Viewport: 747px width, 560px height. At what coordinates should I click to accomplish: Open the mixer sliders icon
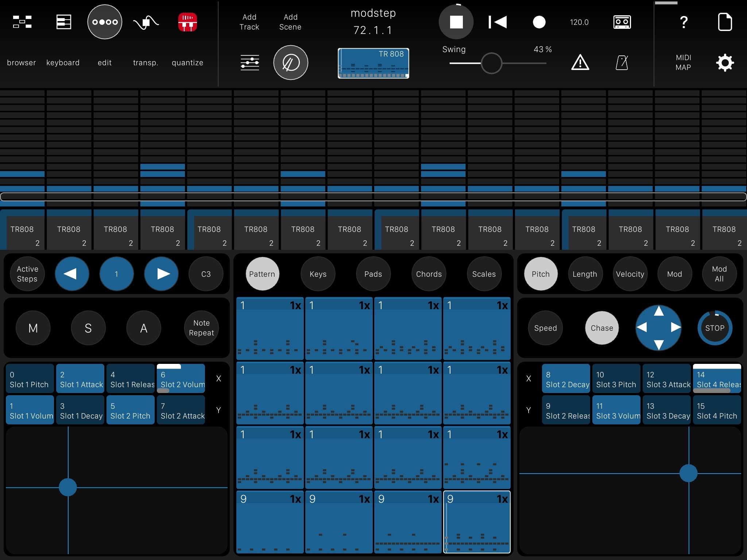[250, 63]
